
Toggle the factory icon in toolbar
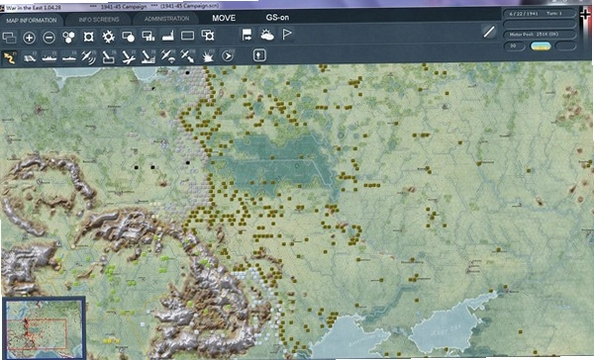(x=167, y=36)
